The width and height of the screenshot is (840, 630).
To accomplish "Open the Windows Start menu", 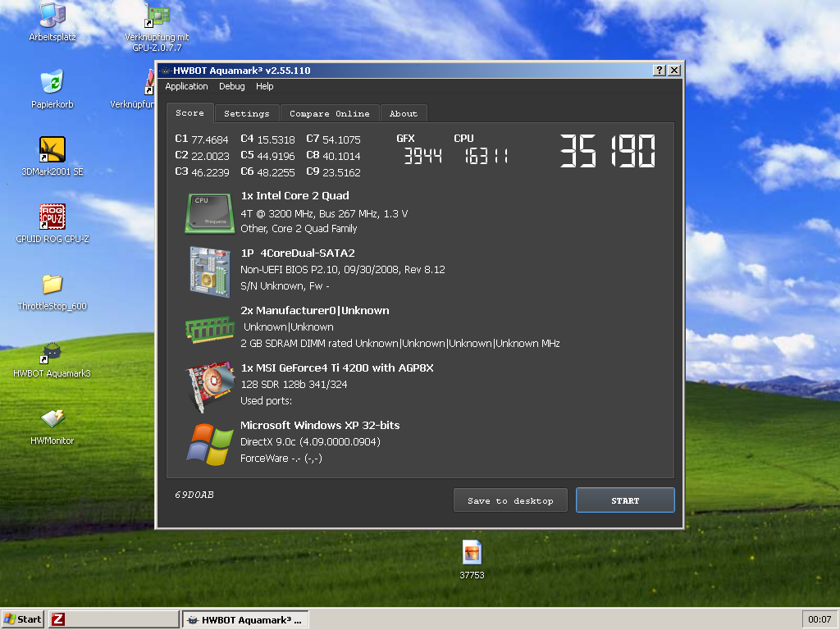I will [x=23, y=619].
